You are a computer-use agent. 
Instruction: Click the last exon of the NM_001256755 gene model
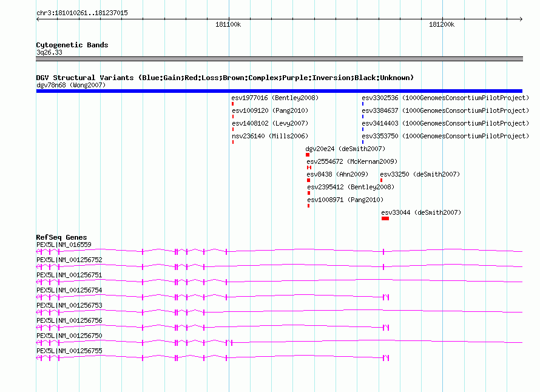click(388, 358)
